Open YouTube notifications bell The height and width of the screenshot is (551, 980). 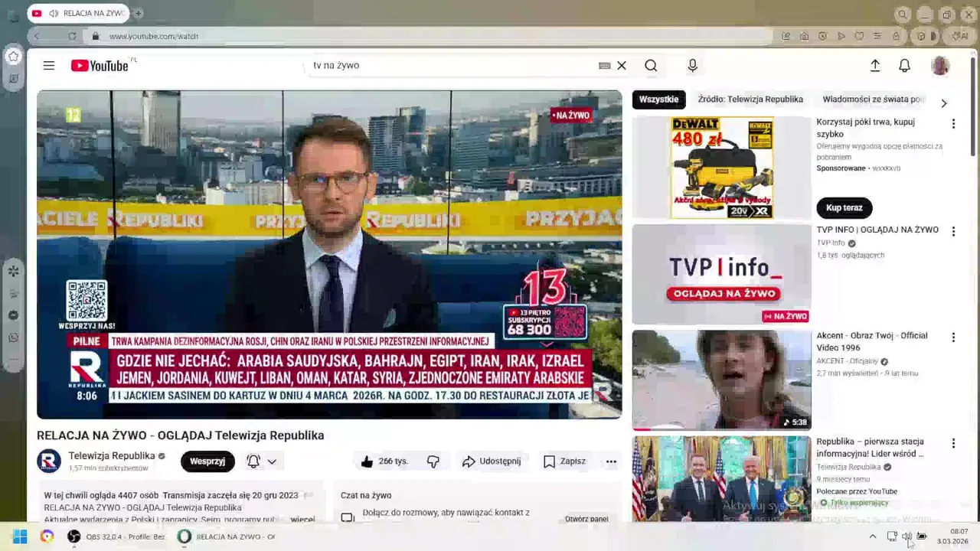click(x=904, y=66)
